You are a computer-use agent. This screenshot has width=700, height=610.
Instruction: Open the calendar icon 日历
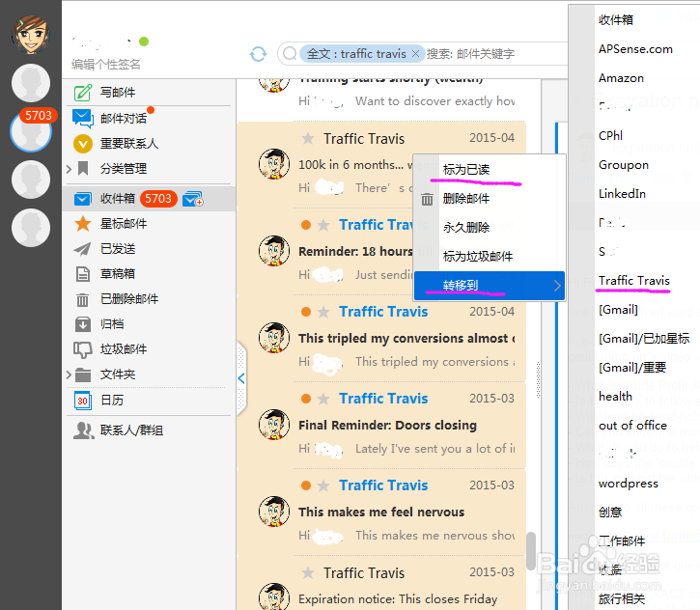pyautogui.click(x=83, y=401)
